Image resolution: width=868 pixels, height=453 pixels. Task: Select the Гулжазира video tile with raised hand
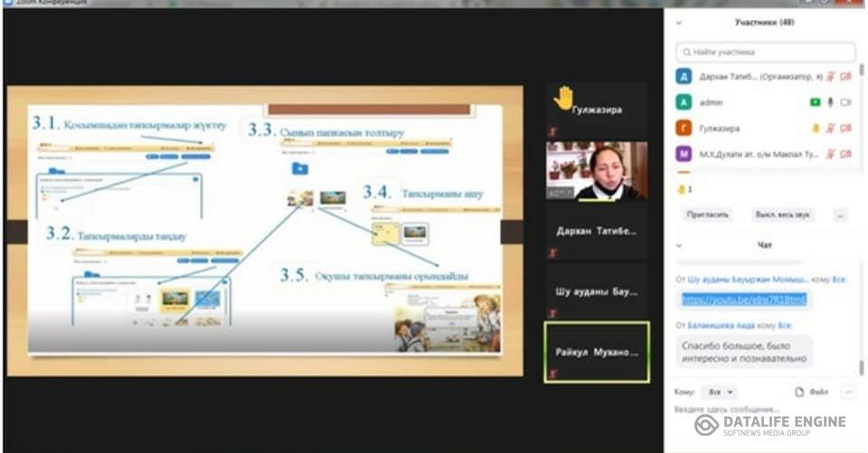coord(596,109)
